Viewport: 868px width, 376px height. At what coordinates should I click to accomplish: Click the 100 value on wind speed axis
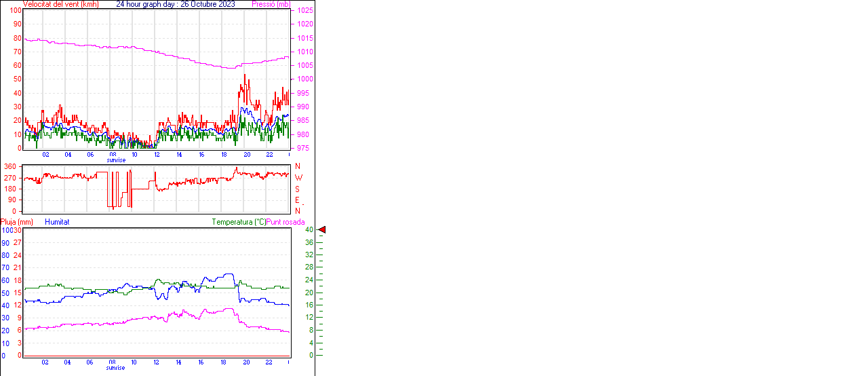14,10
